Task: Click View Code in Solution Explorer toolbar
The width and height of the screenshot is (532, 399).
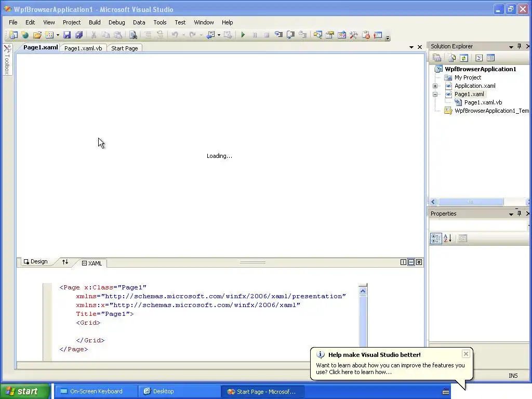Action: click(x=478, y=58)
